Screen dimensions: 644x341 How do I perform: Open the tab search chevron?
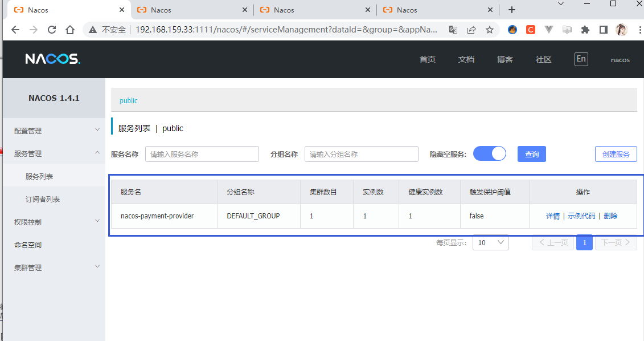point(561,3)
